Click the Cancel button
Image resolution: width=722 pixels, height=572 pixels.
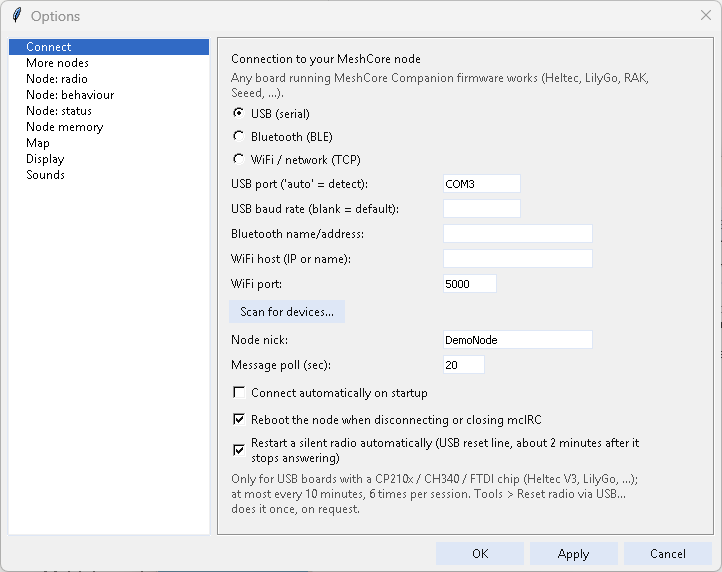click(x=668, y=554)
